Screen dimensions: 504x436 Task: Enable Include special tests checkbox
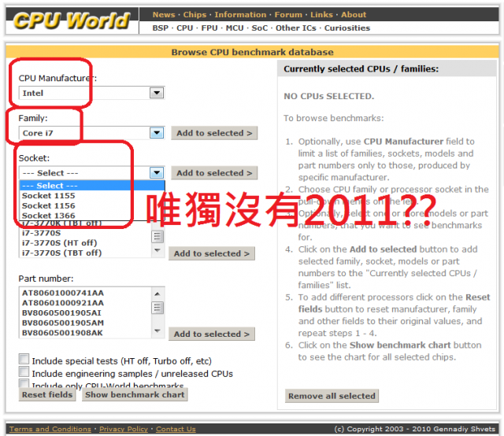[x=24, y=359]
